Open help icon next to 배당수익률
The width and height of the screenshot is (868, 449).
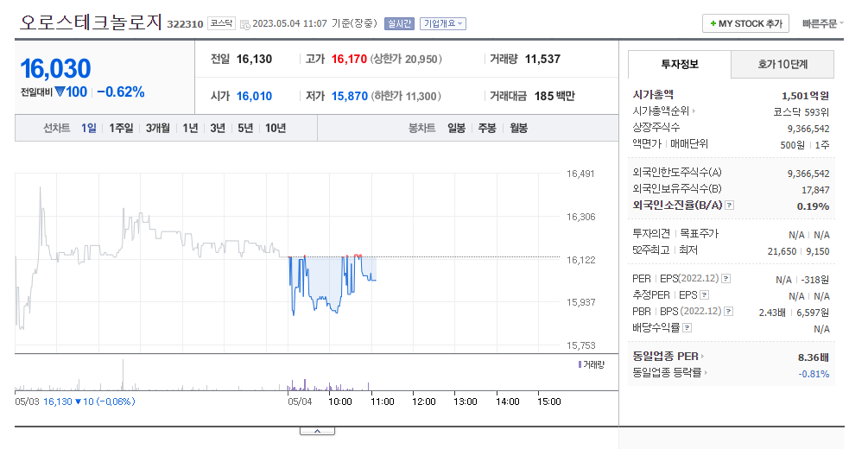point(687,328)
